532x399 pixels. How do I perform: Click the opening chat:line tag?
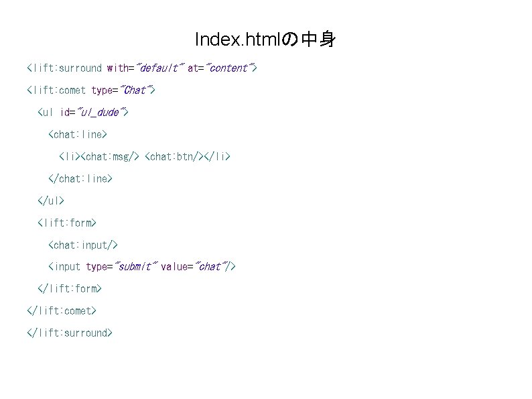[78, 134]
